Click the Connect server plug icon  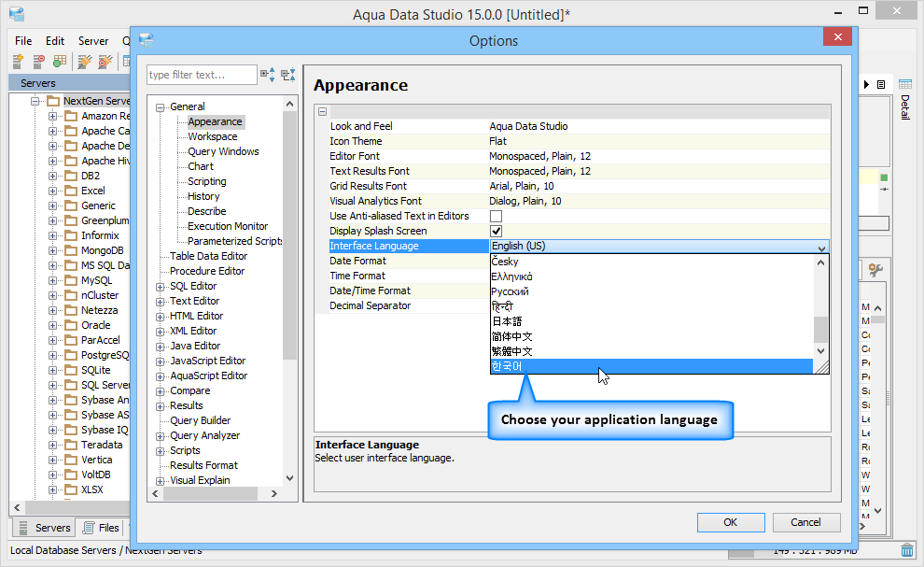click(84, 61)
